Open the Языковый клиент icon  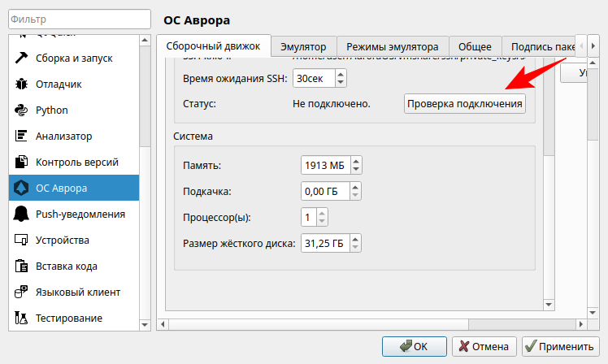21,292
